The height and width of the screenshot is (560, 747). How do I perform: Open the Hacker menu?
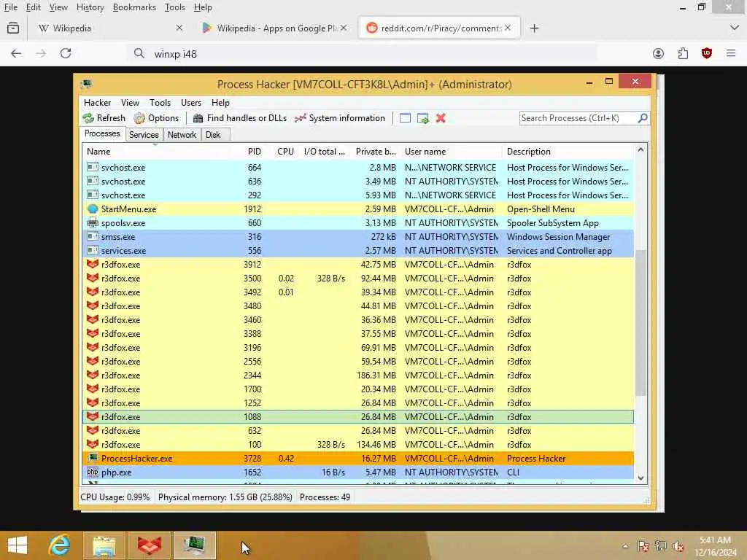click(x=97, y=103)
